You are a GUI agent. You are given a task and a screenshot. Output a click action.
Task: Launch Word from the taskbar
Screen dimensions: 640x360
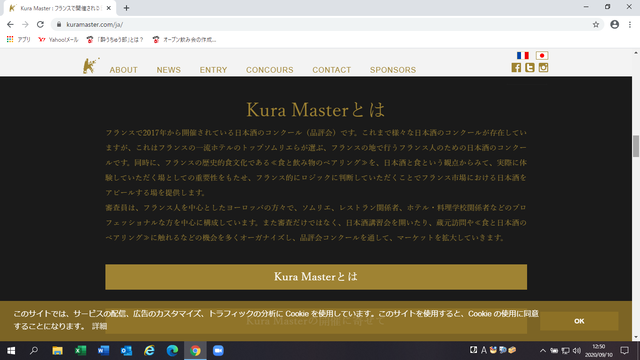click(x=103, y=351)
